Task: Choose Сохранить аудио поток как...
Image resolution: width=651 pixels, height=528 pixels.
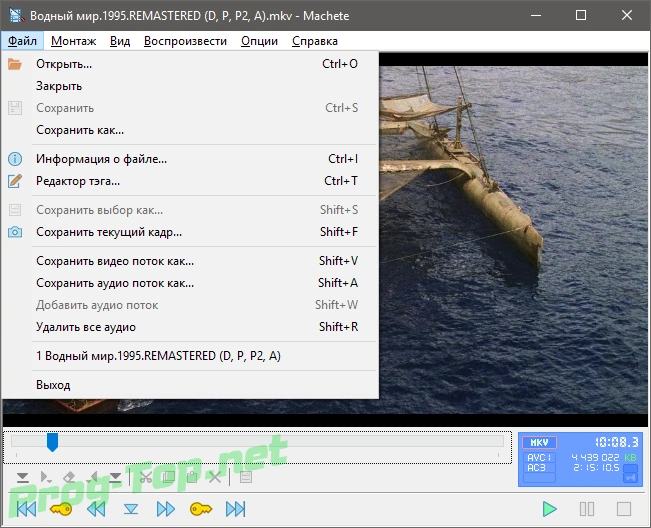Action: 190,283
